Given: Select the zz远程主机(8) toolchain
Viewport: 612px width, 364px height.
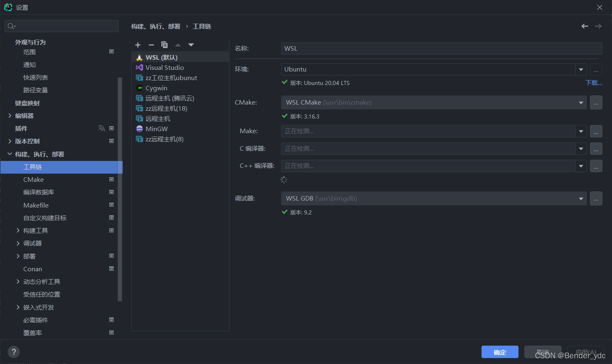Looking at the screenshot, I should [180, 139].
